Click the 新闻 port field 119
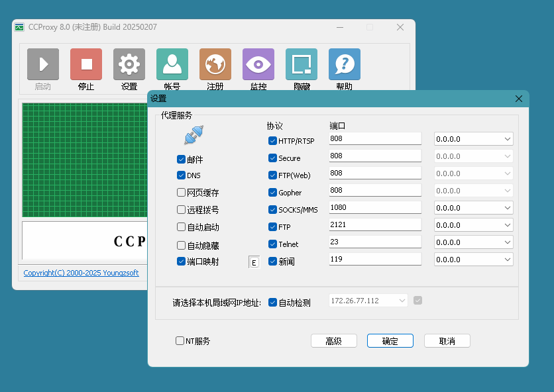Viewport: 554px width, 392px height. pyautogui.click(x=375, y=259)
